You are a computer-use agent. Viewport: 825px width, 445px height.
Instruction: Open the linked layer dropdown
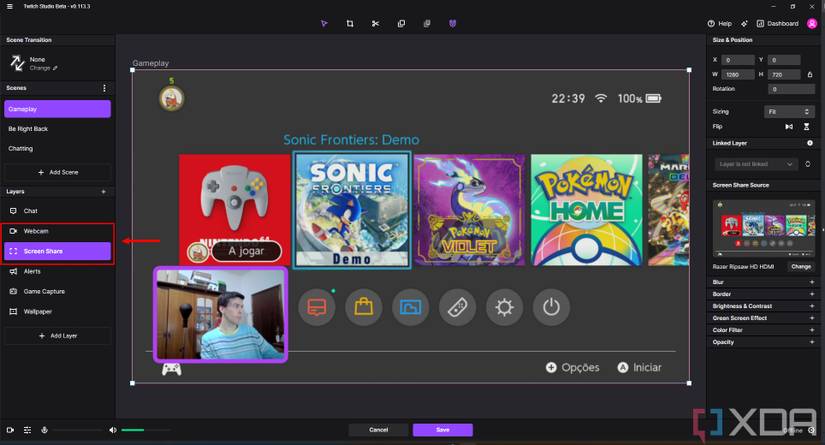pyautogui.click(x=757, y=163)
